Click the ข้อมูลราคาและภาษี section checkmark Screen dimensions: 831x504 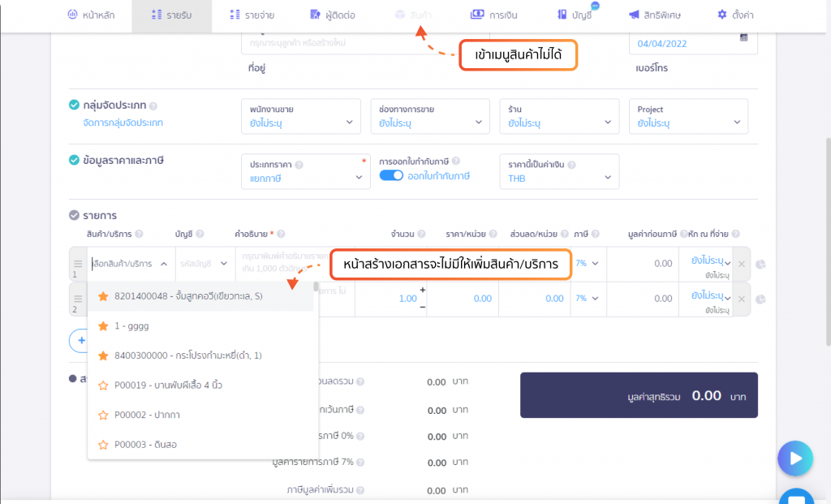74,160
